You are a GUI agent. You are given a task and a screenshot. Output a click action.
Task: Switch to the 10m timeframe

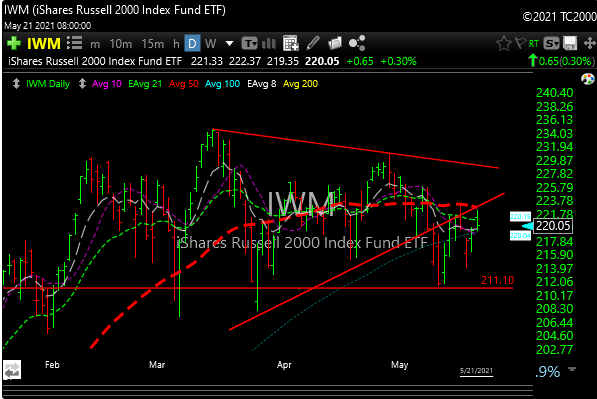point(121,44)
